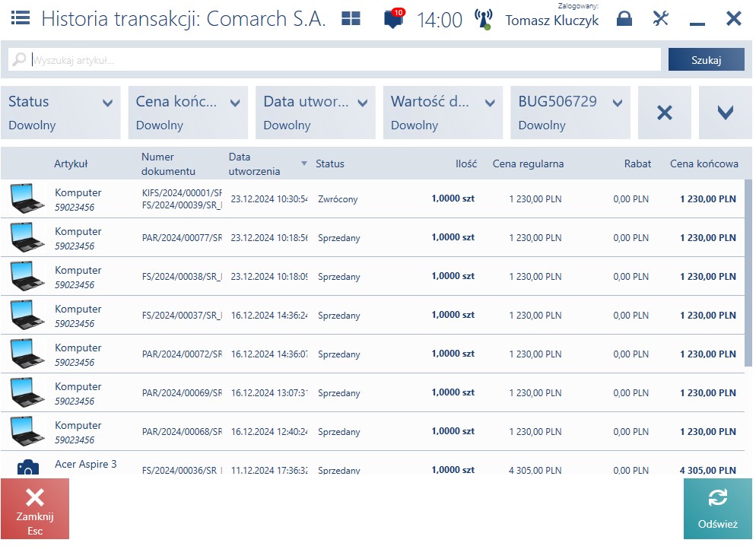
Task: Select the Zwrócony status cell
Action: click(x=338, y=199)
